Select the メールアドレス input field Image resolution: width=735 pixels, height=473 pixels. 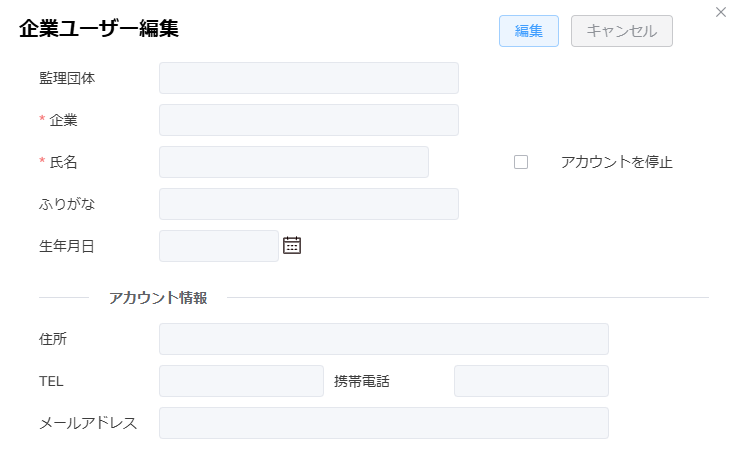tap(384, 423)
